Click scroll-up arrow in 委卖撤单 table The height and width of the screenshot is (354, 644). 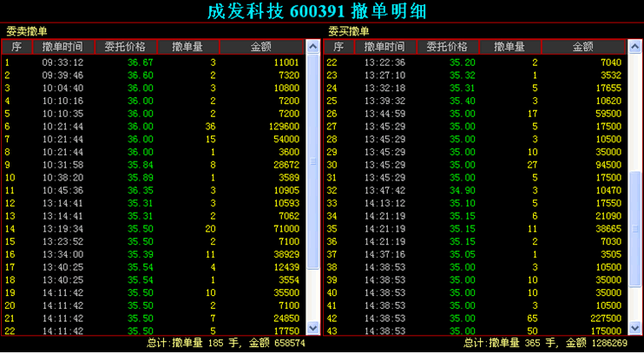coord(313,46)
